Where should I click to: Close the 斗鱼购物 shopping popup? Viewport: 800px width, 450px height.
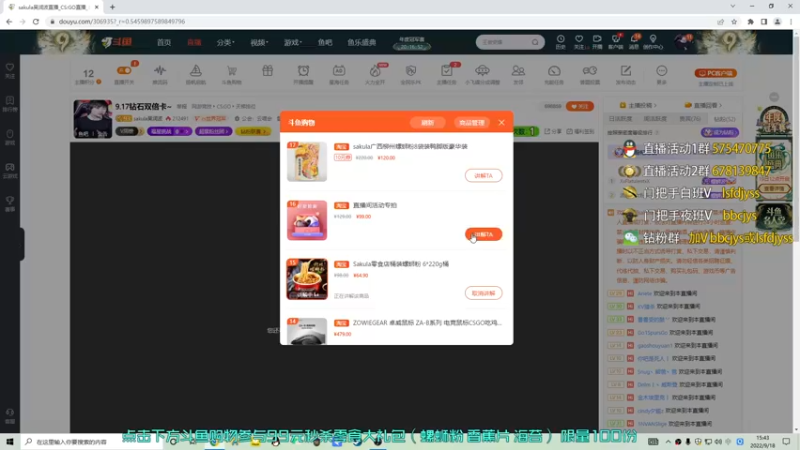(x=502, y=122)
